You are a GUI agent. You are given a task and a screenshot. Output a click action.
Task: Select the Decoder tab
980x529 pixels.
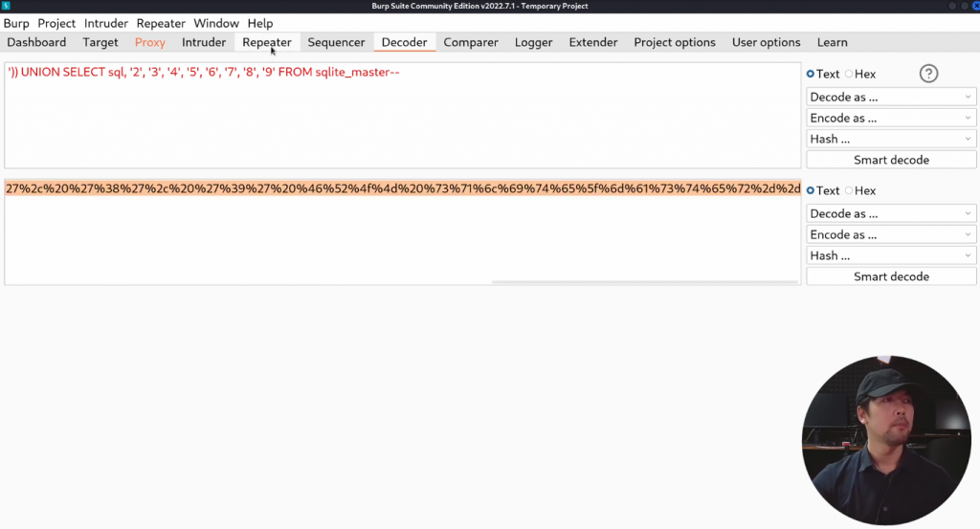[405, 42]
